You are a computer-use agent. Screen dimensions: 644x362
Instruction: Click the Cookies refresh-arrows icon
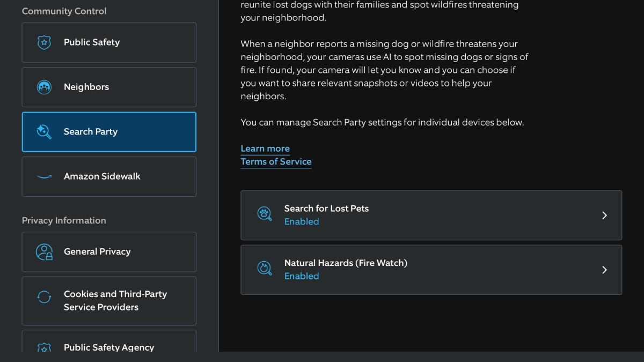click(x=44, y=297)
